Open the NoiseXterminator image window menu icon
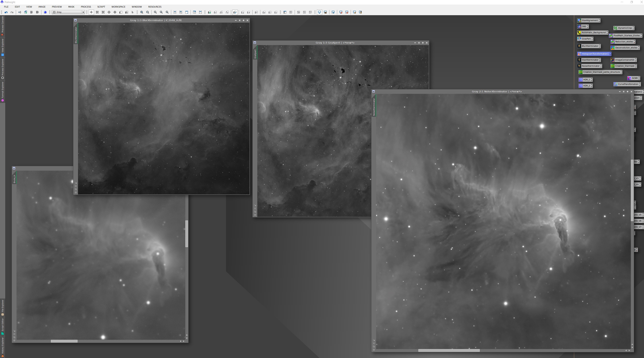Image resolution: width=644 pixels, height=358 pixels. click(x=374, y=91)
